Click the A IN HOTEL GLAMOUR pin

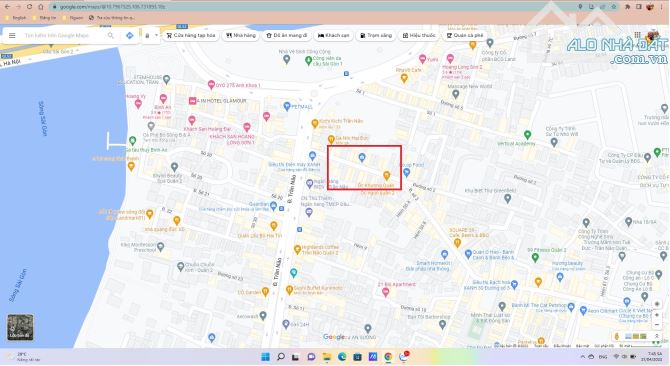pos(192,101)
